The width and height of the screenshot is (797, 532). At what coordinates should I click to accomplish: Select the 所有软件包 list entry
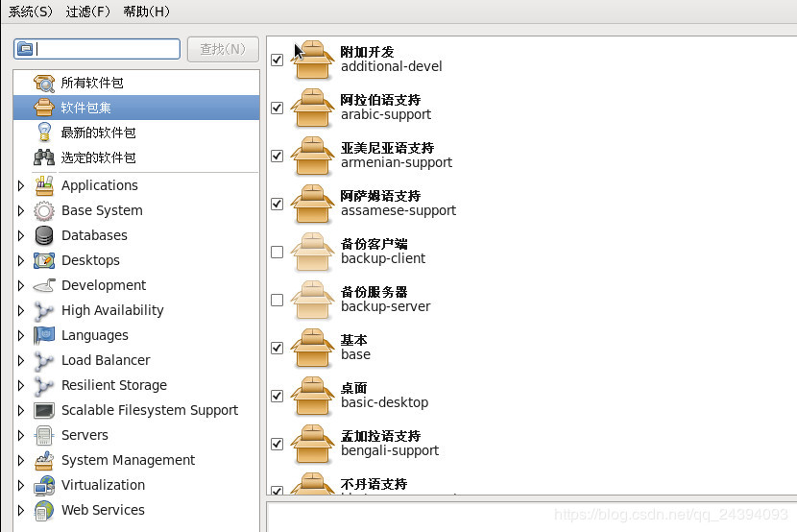[136, 83]
